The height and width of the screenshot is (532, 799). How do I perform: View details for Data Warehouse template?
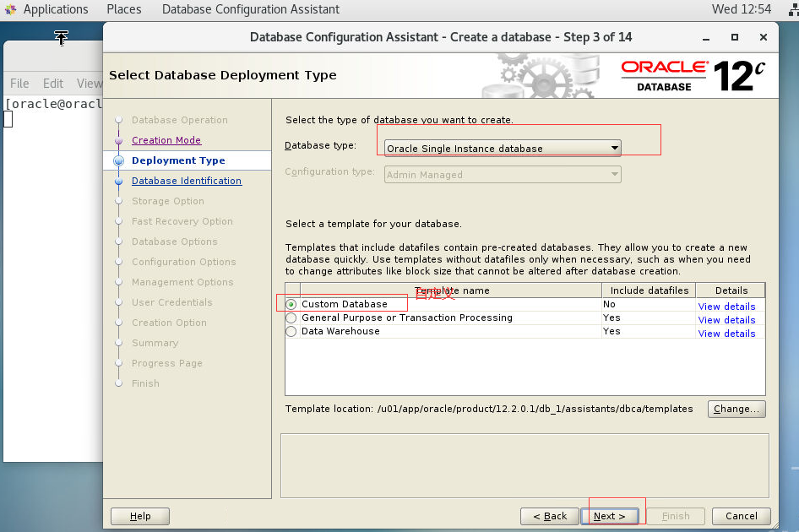[x=726, y=334]
